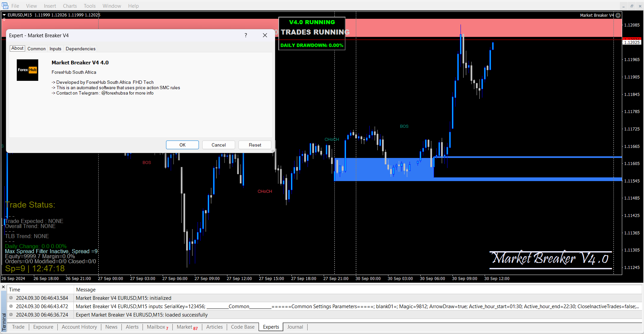Click the Message column header
The width and height of the screenshot is (644, 334).
pyautogui.click(x=86, y=290)
